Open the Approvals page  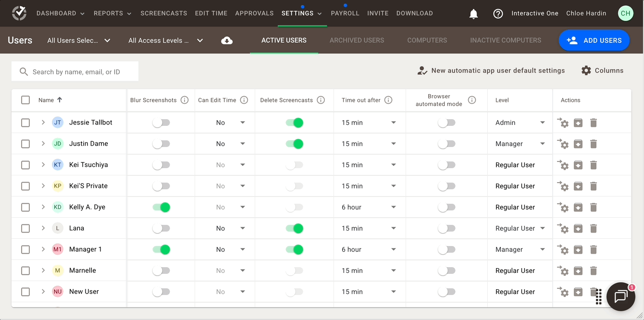[x=254, y=13]
